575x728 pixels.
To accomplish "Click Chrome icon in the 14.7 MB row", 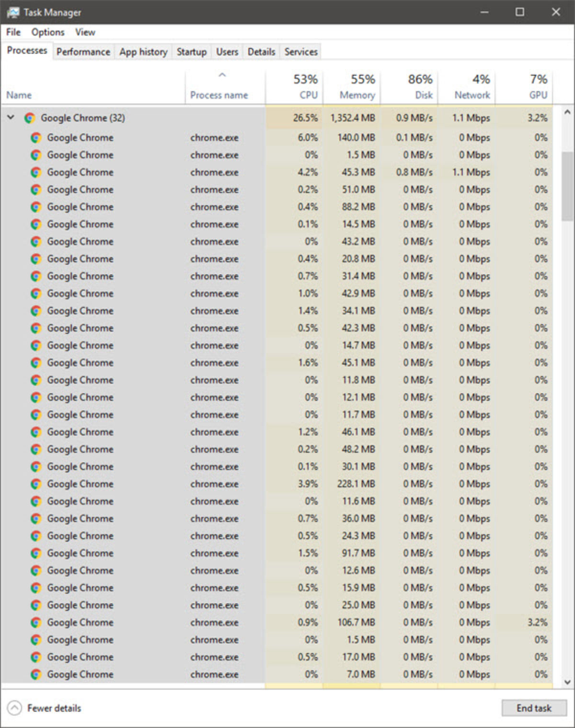I will tap(36, 346).
